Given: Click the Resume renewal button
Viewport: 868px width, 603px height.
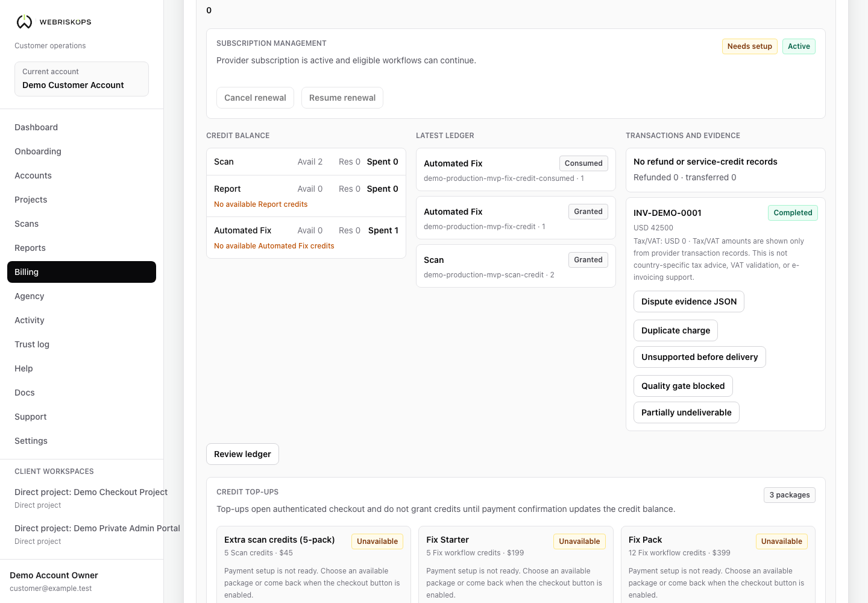Looking at the screenshot, I should [342, 98].
